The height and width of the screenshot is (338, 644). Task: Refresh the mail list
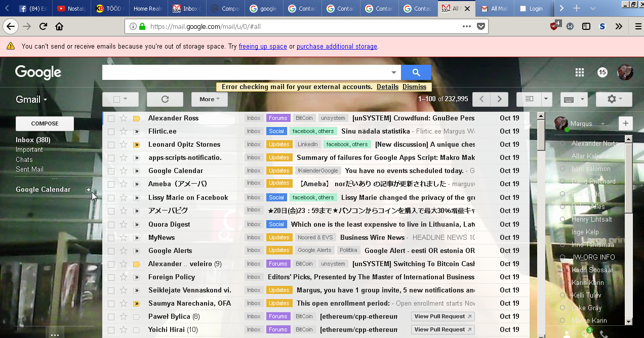pos(165,99)
